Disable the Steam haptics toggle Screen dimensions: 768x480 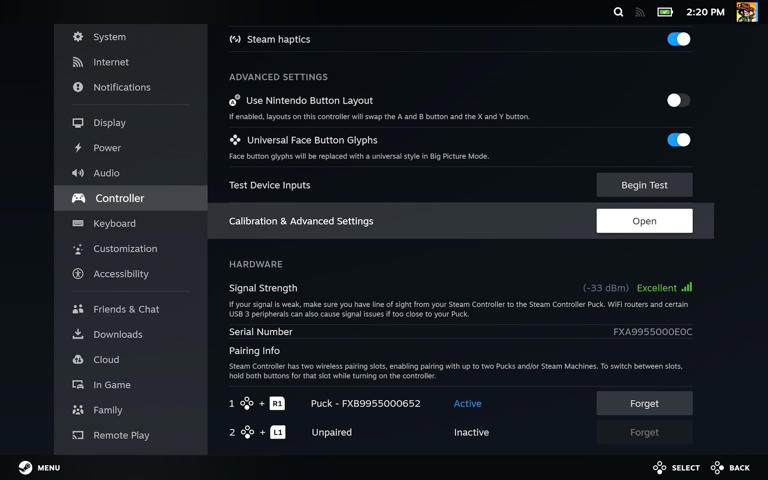pyautogui.click(x=678, y=39)
